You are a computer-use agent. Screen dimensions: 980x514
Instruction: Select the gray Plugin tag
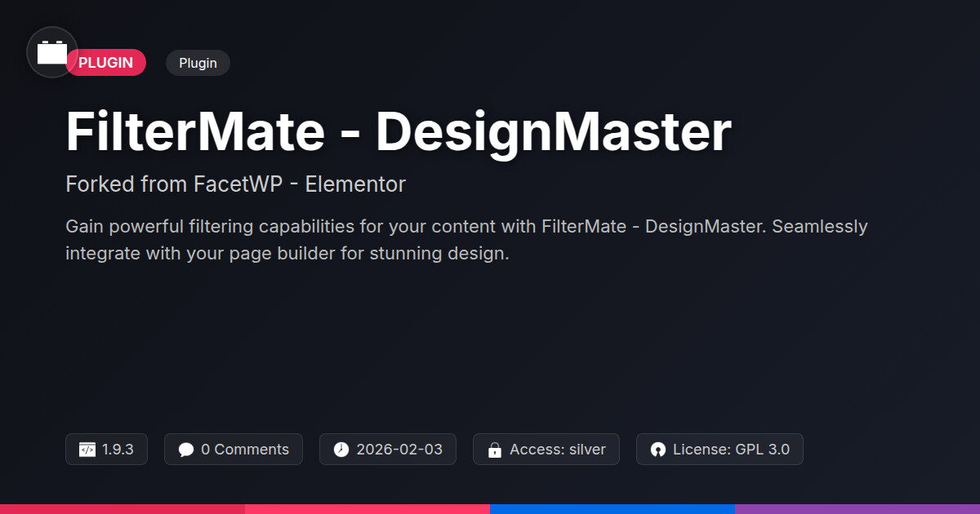[x=198, y=63]
